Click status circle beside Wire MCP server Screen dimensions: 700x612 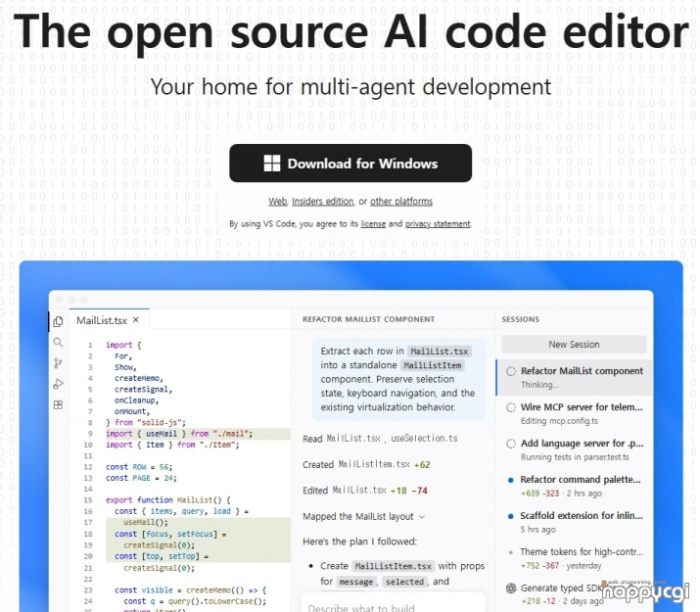click(x=511, y=407)
